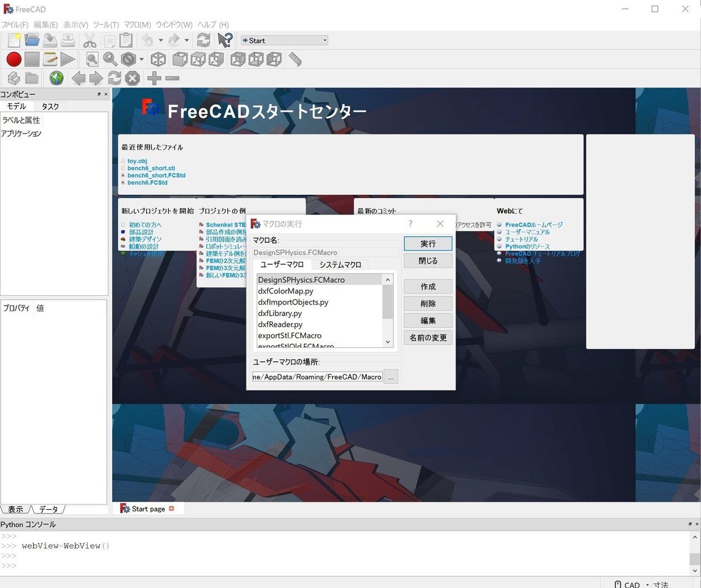Set the axonometric view cube icon
The height and width of the screenshot is (588, 701).
tap(158, 59)
